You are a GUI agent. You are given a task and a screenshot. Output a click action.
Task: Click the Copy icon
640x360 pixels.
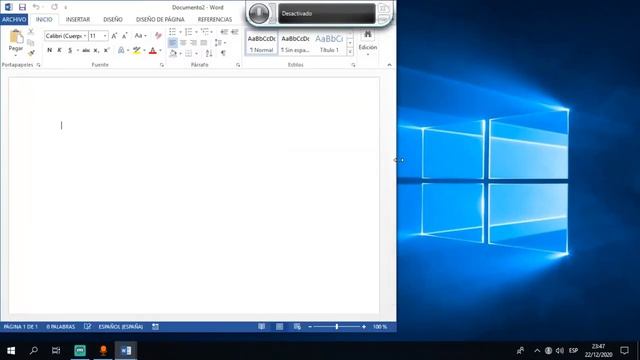31,42
